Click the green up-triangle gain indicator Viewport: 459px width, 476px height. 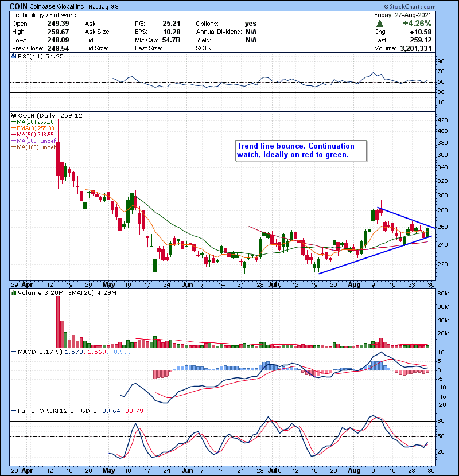pyautogui.click(x=379, y=24)
